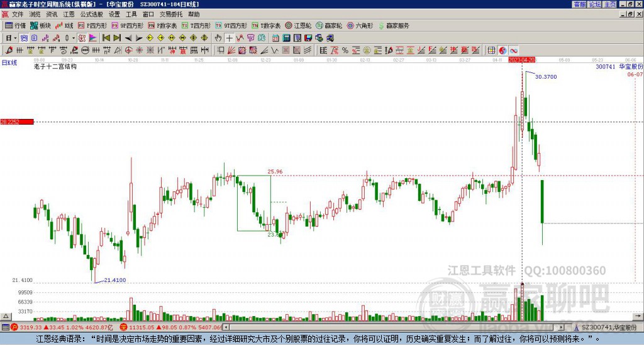The height and width of the screenshot is (345, 644).
Task: Click the 客服 customer service button
Action: click(x=579, y=4)
